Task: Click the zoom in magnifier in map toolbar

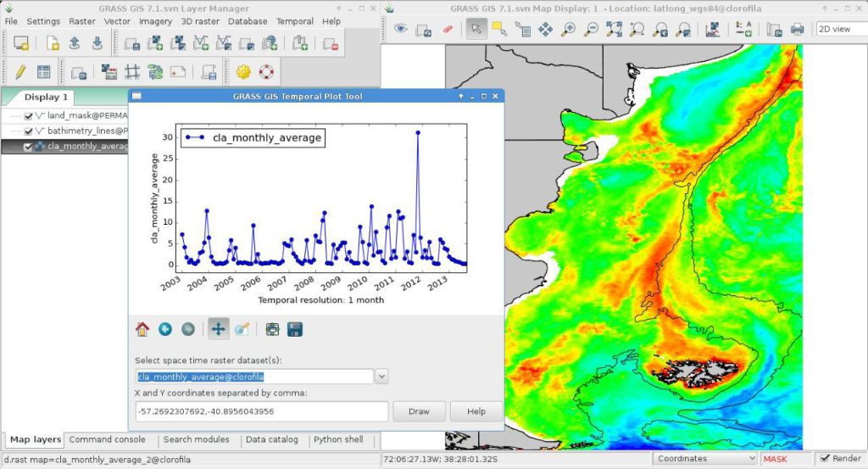Action: pos(569,29)
